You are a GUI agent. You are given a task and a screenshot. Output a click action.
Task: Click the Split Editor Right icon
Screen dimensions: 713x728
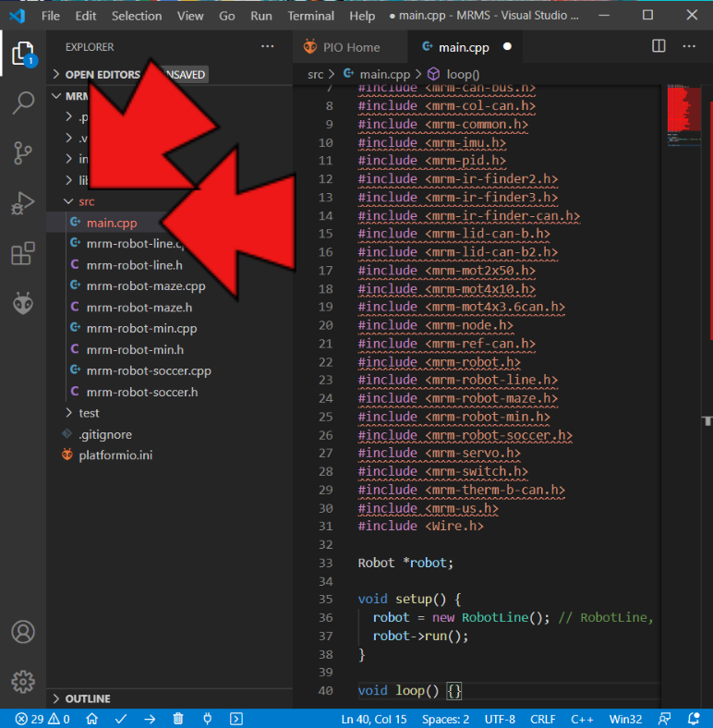coord(659,46)
